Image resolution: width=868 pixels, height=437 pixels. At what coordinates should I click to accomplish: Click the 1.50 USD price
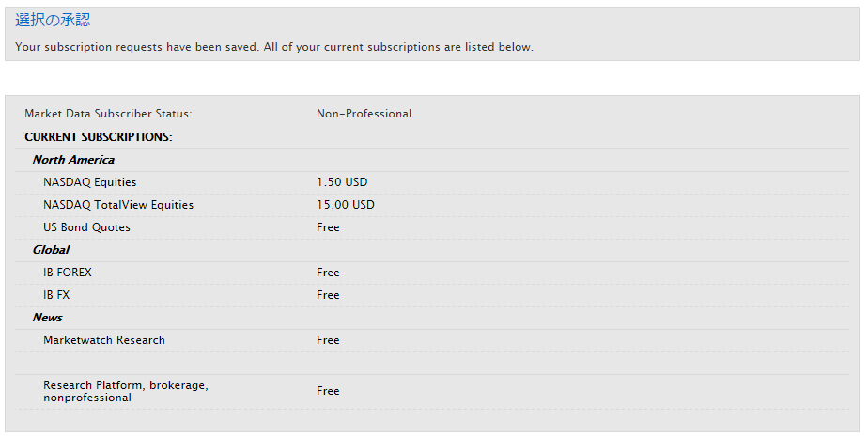(342, 182)
